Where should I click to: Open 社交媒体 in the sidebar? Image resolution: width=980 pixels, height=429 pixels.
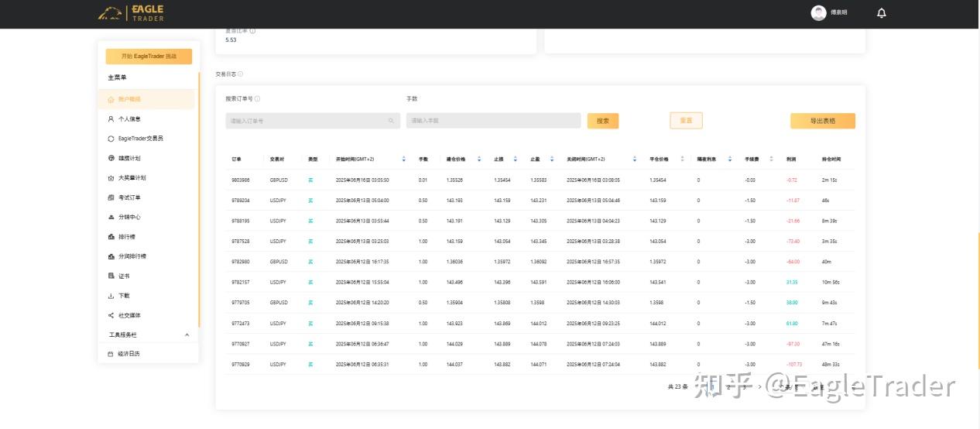click(x=129, y=315)
